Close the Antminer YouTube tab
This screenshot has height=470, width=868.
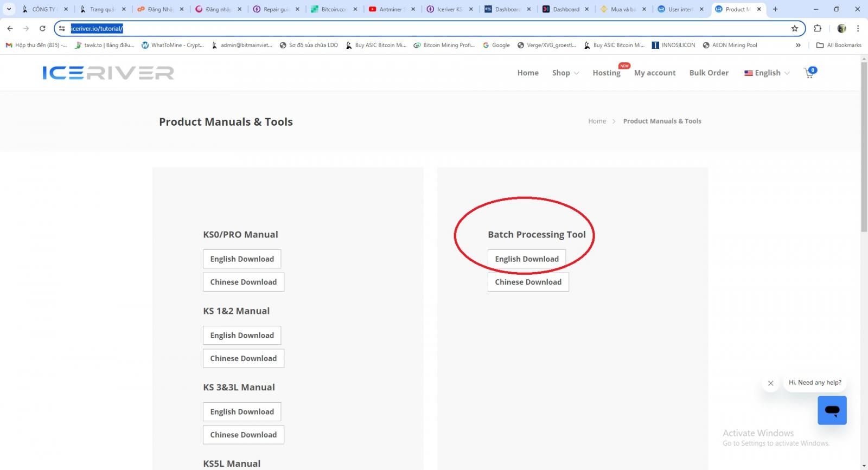click(413, 9)
